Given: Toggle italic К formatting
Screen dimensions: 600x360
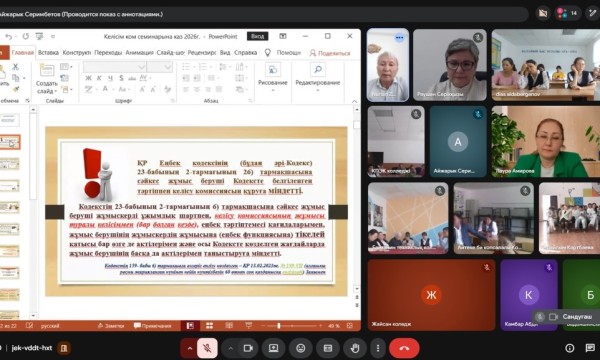Looking at the screenshot, I should click(99, 78).
